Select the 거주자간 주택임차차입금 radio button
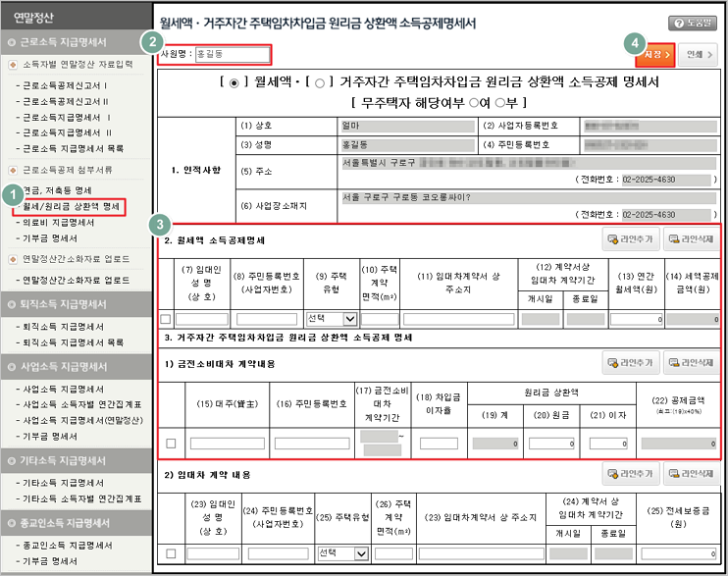This screenshot has width=728, height=576. [320, 83]
